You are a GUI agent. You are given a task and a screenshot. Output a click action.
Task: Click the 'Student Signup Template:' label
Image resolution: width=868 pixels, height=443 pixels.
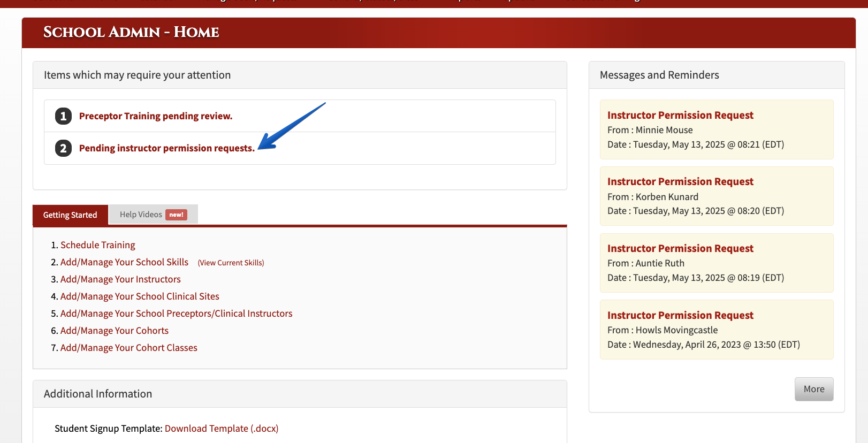pyautogui.click(x=109, y=429)
